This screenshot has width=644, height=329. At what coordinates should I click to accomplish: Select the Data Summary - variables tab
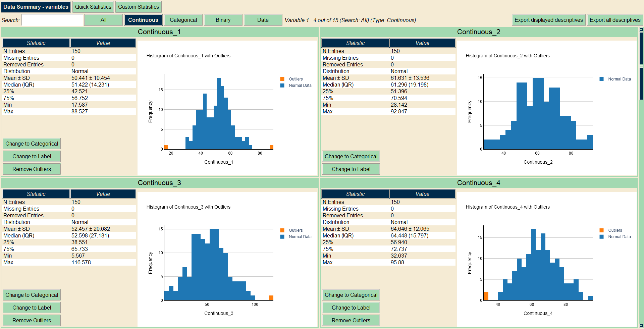[x=36, y=7]
